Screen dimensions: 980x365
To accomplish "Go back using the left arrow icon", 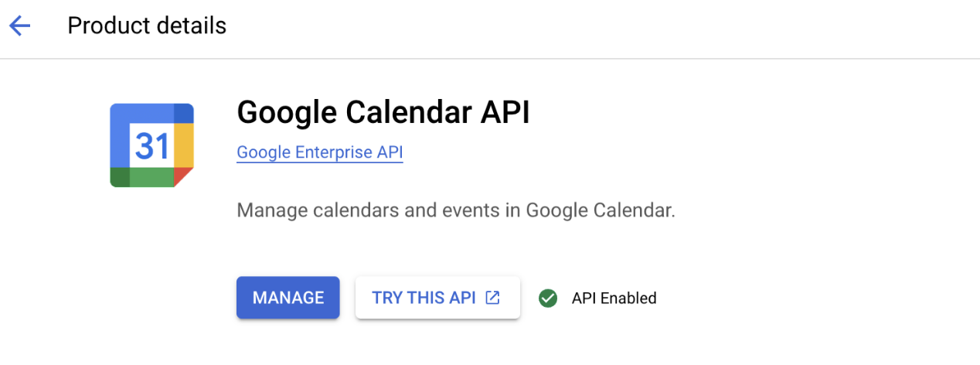I will 19,26.
